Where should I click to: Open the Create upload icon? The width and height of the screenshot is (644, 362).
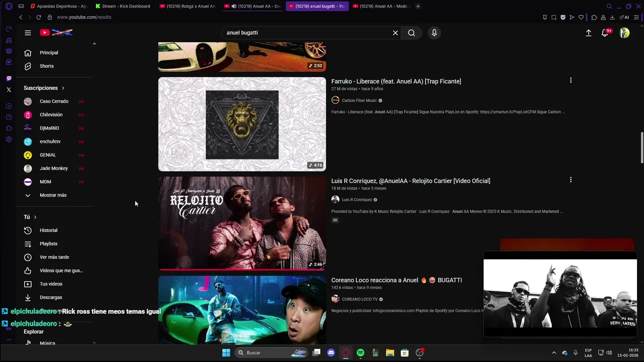coord(589,33)
